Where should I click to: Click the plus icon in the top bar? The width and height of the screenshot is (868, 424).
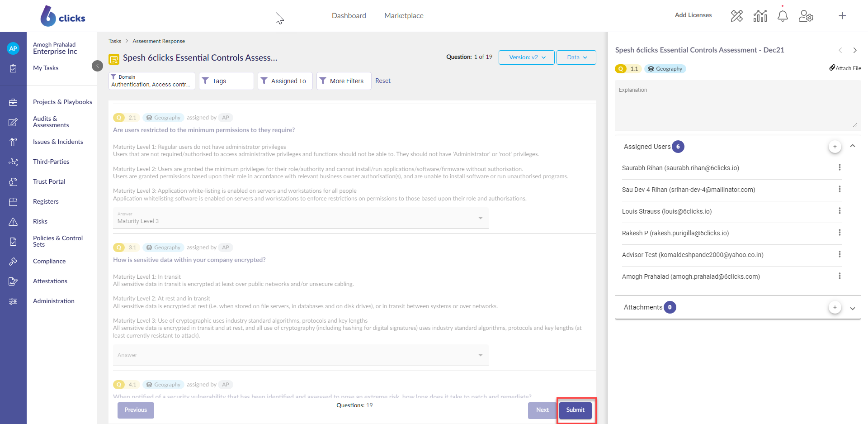(842, 16)
